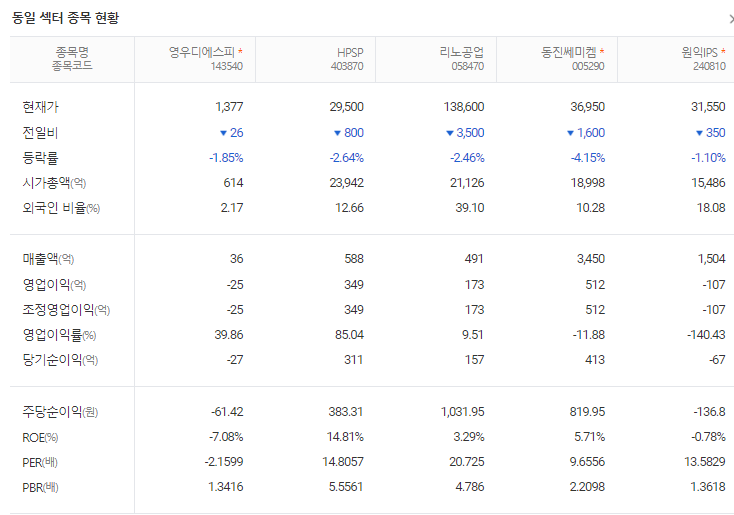Click sales value 3,450
Image resolution: width=734 pixels, height=515 pixels.
pyautogui.click(x=591, y=258)
